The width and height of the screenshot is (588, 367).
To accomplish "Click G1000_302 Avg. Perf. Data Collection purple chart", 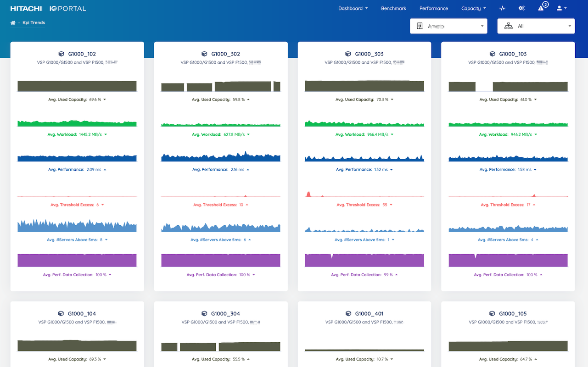I will 221,260.
